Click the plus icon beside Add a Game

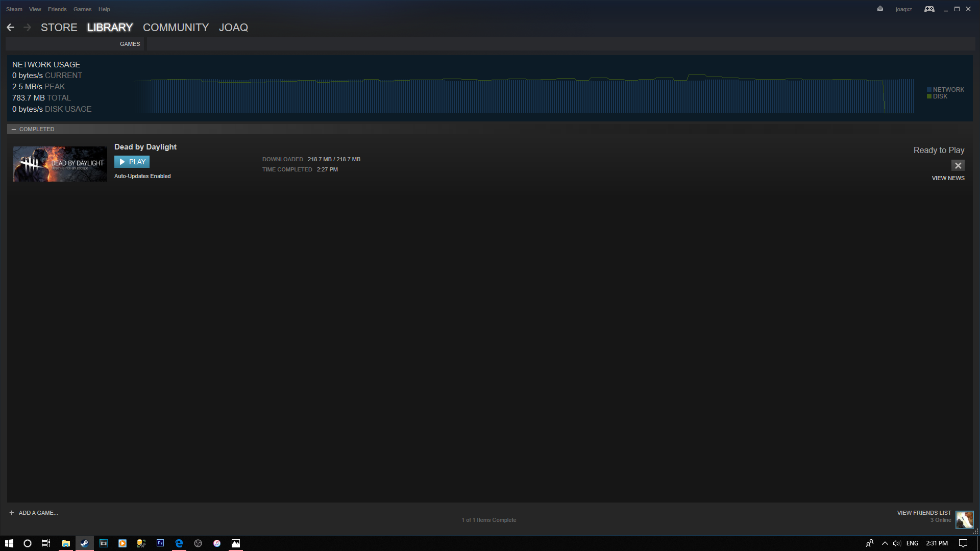pos(12,513)
